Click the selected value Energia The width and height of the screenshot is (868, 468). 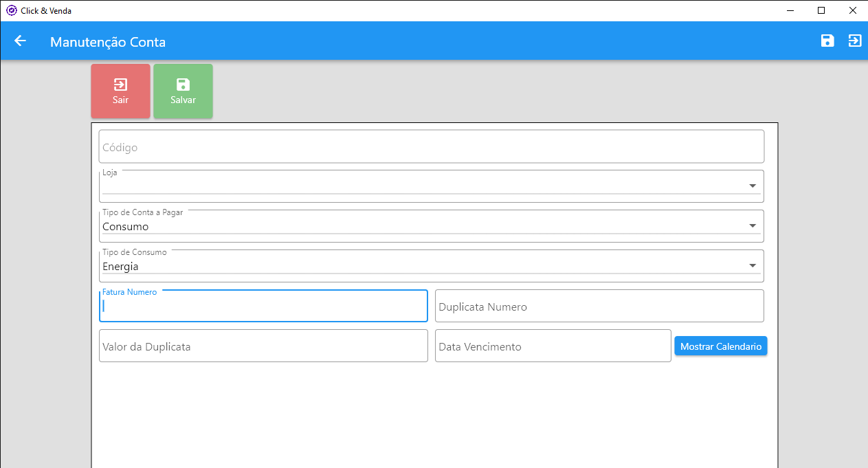(121, 267)
